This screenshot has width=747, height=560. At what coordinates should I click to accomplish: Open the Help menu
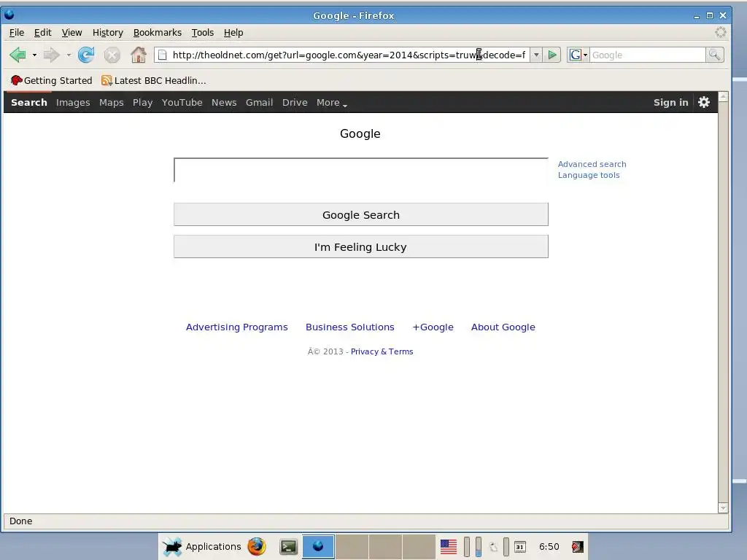pyautogui.click(x=233, y=32)
